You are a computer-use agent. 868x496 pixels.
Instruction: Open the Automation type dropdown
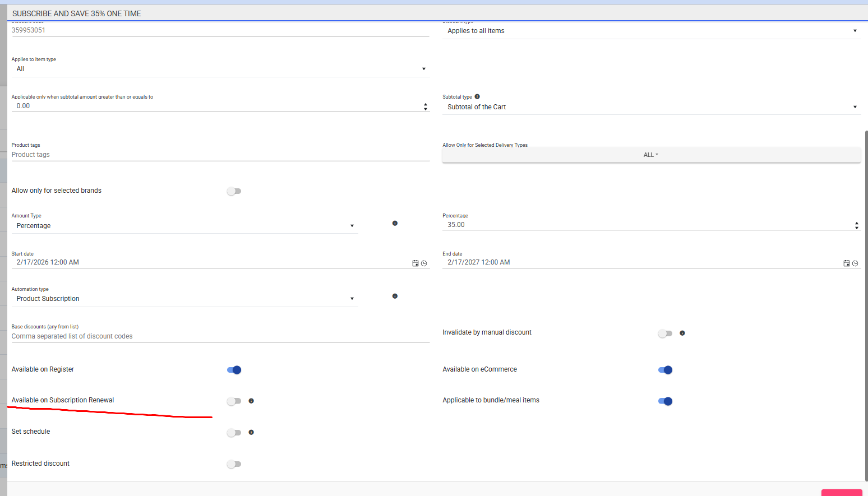point(184,299)
